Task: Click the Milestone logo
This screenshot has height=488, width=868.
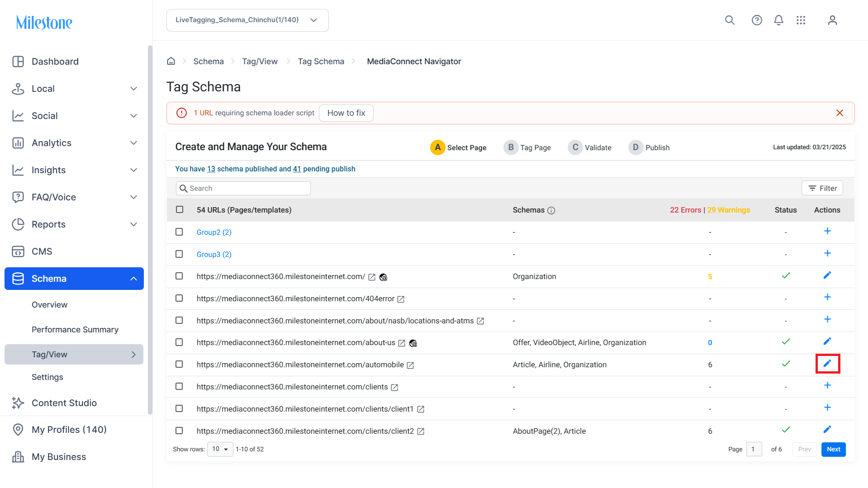Action: pos(44,22)
